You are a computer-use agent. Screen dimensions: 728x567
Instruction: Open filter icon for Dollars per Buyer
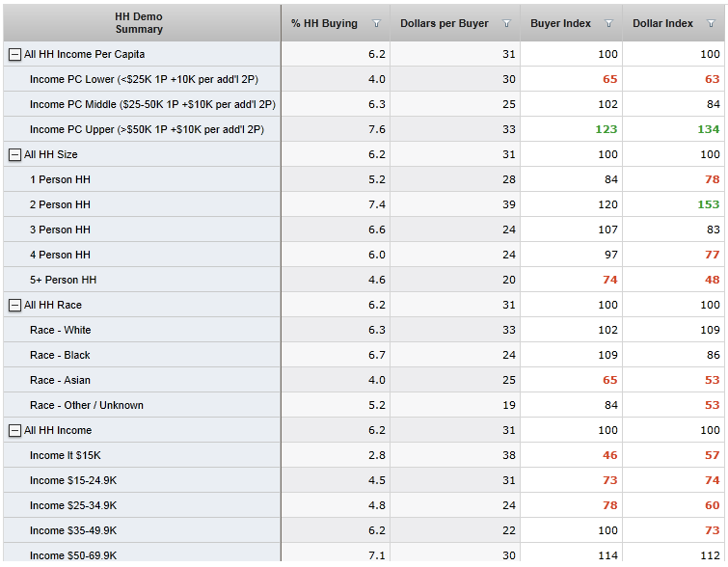point(506,24)
